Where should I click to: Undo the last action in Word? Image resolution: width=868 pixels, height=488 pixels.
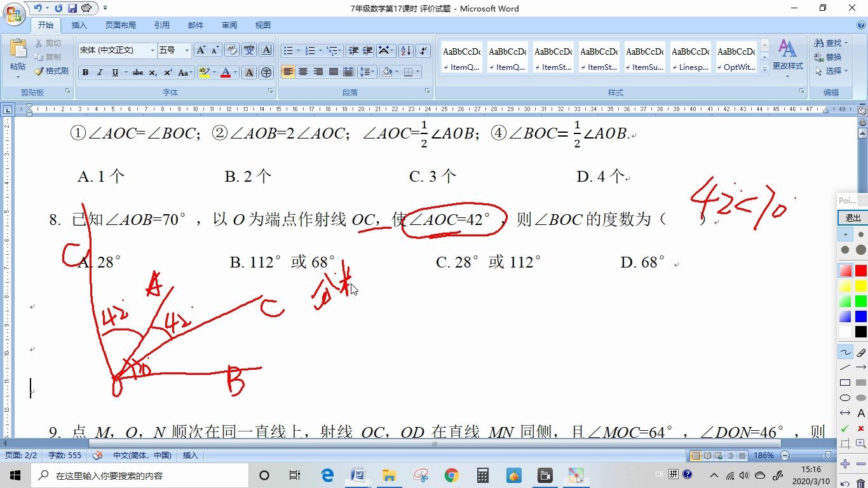37,8
